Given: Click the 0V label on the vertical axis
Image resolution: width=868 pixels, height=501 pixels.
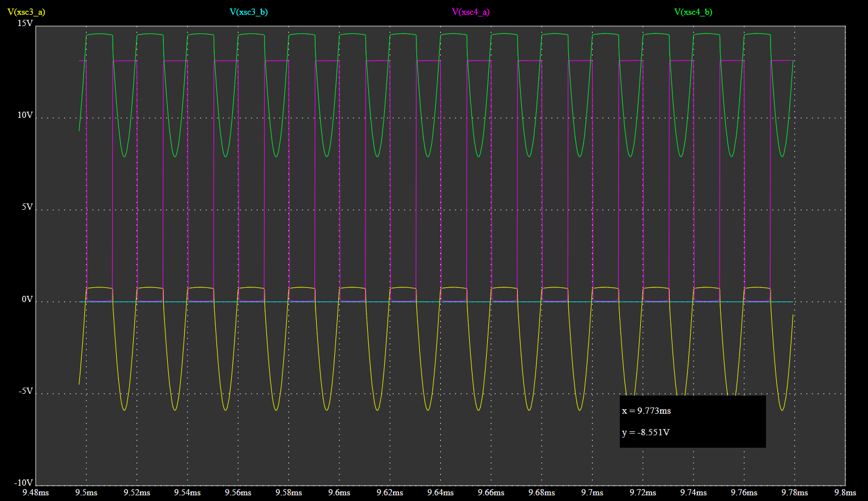Looking at the screenshot, I should click(27, 299).
